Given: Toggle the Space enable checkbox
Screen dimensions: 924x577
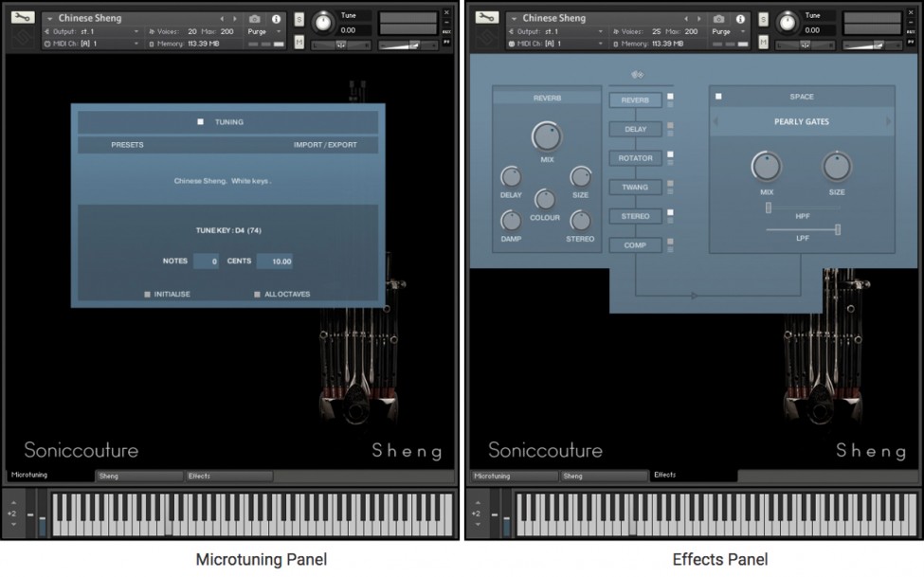Looking at the screenshot, I should point(718,97).
